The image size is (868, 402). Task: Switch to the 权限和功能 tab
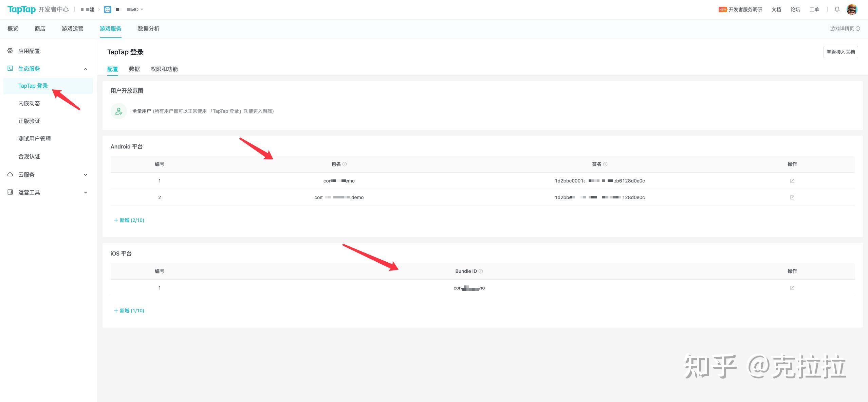click(x=164, y=69)
